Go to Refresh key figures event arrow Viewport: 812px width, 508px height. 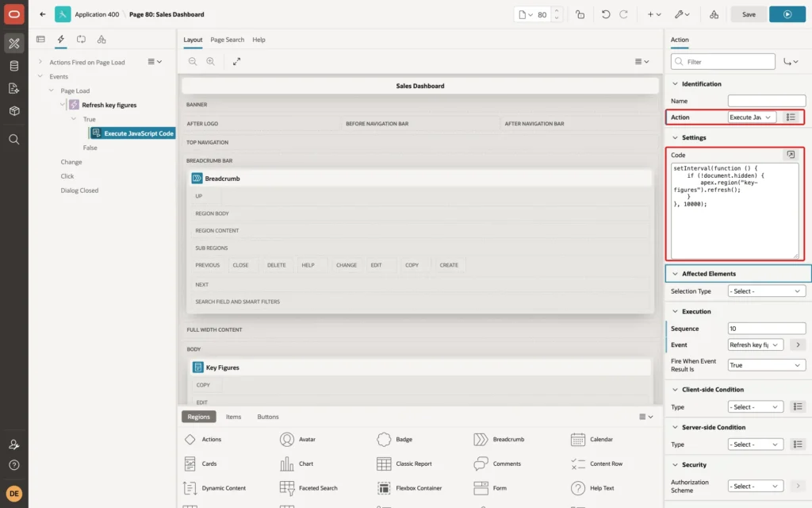coord(798,344)
